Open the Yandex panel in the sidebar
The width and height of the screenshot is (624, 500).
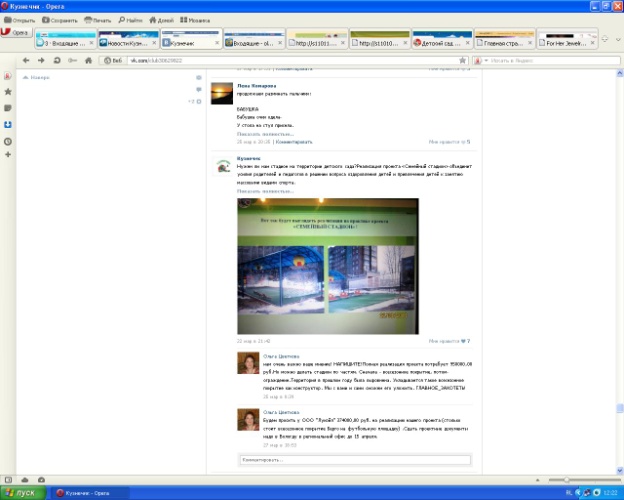point(8,76)
